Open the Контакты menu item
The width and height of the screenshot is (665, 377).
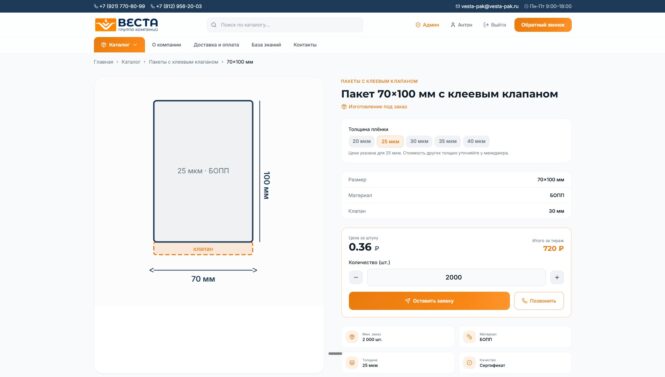pos(305,45)
